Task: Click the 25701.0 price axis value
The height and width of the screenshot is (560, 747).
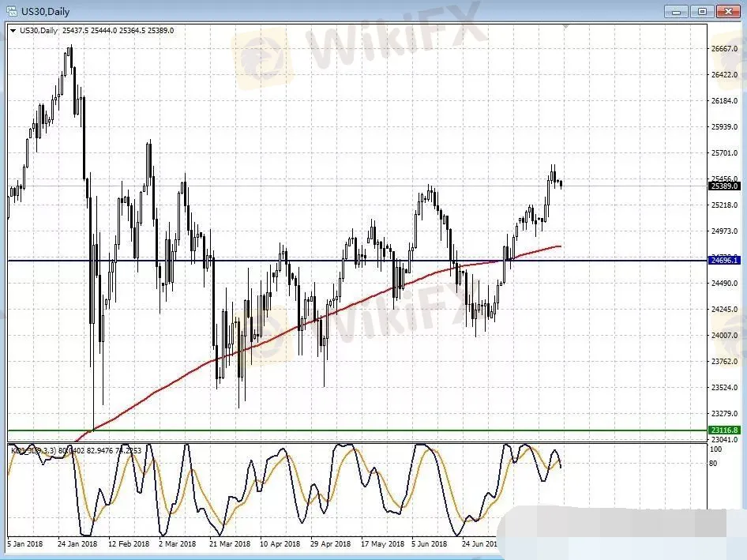Action: pyautogui.click(x=724, y=153)
